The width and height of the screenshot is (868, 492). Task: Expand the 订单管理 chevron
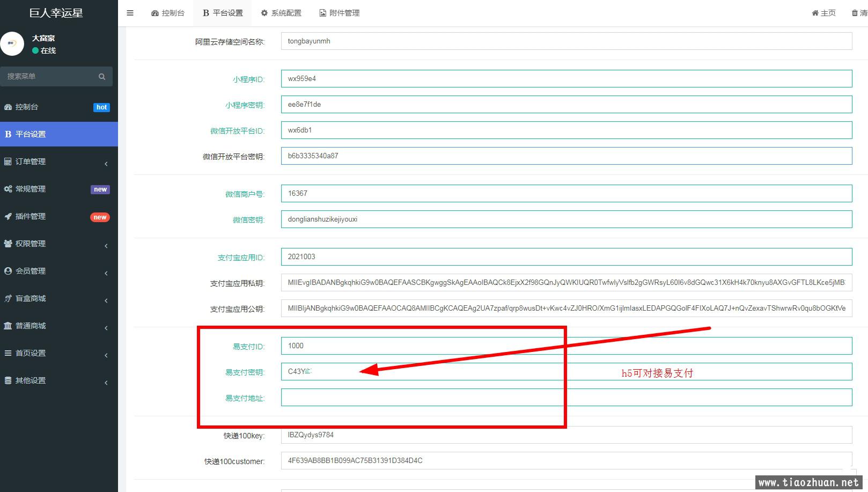coord(106,164)
